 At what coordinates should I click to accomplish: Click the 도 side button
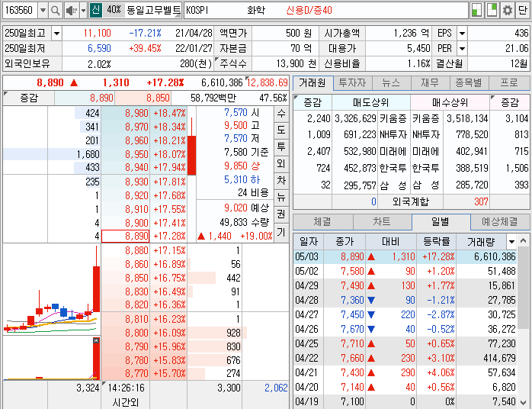[x=281, y=130]
